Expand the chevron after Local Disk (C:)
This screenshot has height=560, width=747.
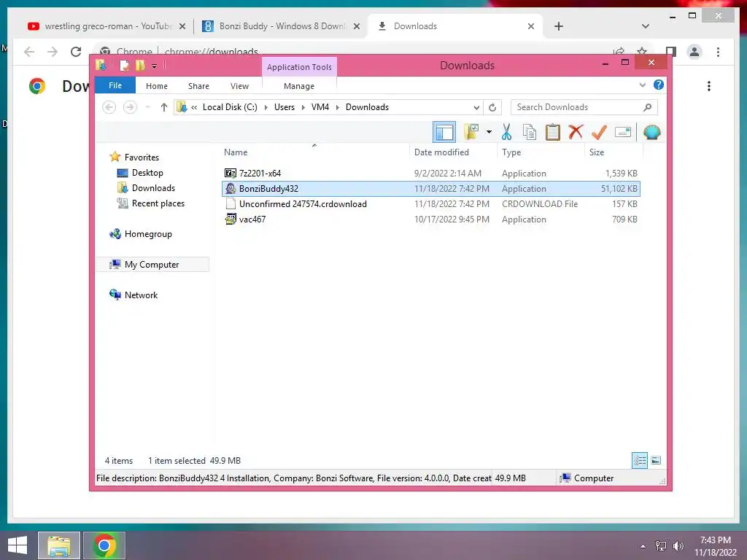click(266, 107)
